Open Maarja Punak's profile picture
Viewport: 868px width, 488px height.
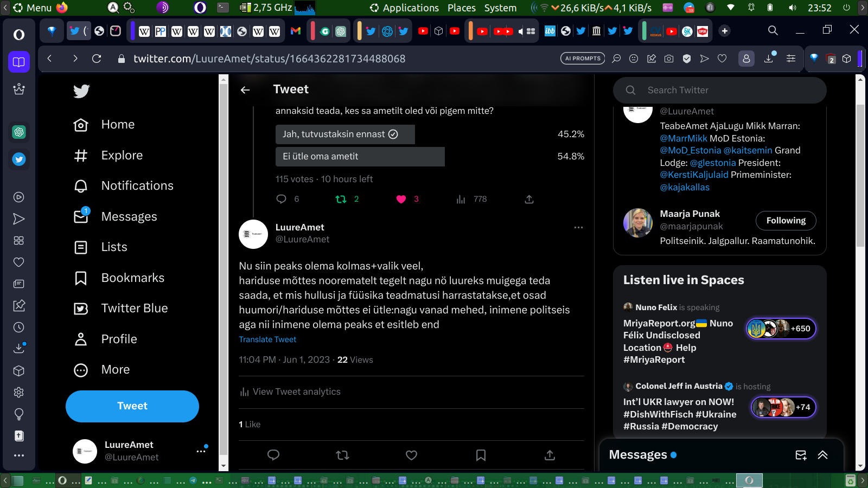pos(638,223)
